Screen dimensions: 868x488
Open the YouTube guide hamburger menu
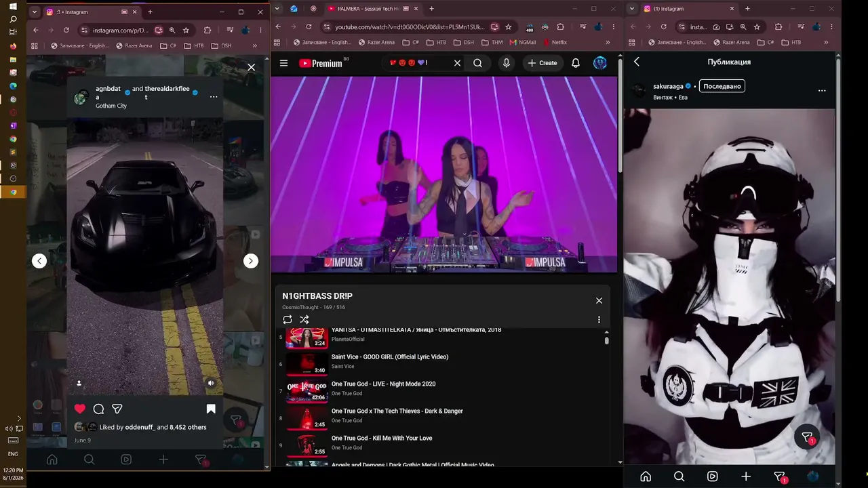[x=283, y=63]
